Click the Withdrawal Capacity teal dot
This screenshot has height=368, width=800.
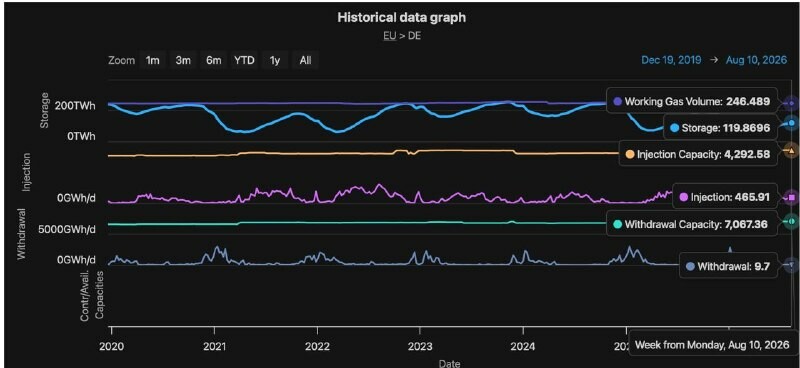(x=617, y=224)
